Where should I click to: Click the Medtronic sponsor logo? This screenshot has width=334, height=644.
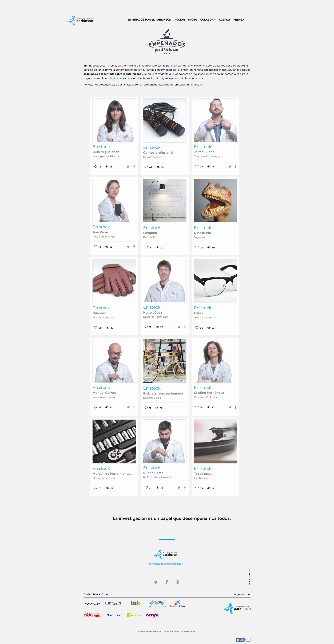tap(114, 615)
